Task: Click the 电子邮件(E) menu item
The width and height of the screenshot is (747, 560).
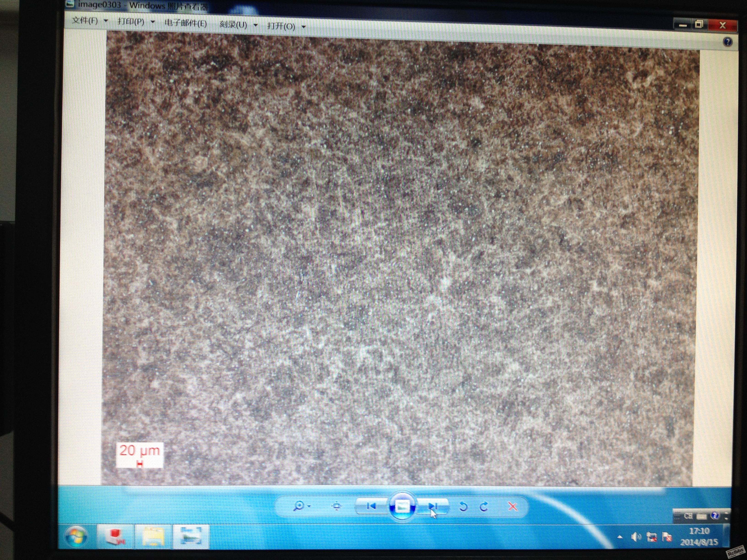Action: [185, 23]
